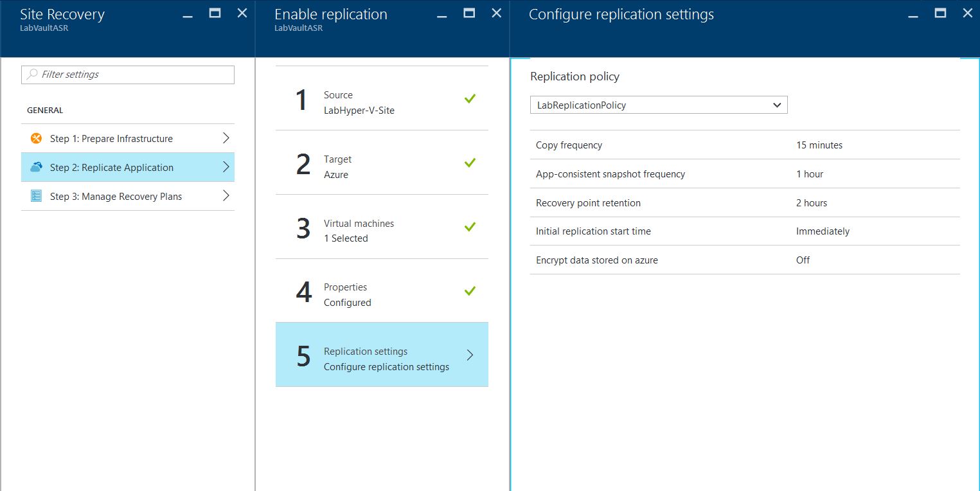Open step 2 Target Azure
The width and height of the screenshot is (980, 491).
tap(381, 166)
